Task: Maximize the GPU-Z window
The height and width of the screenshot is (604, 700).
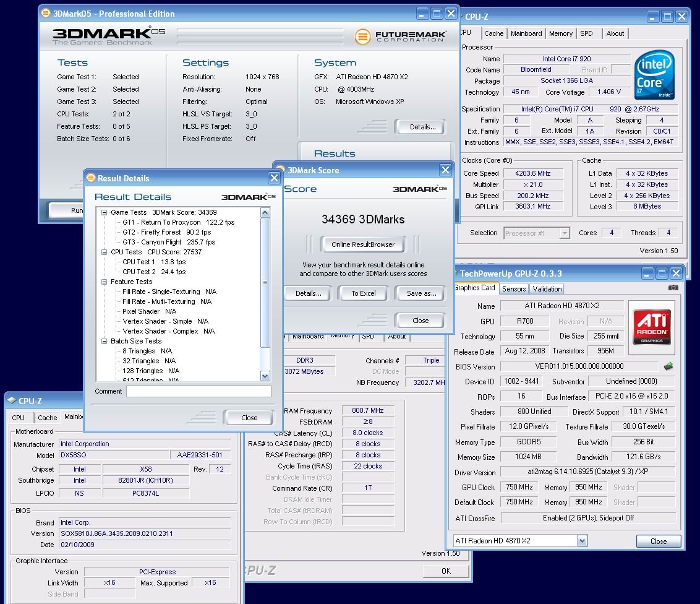Action: tap(662, 273)
